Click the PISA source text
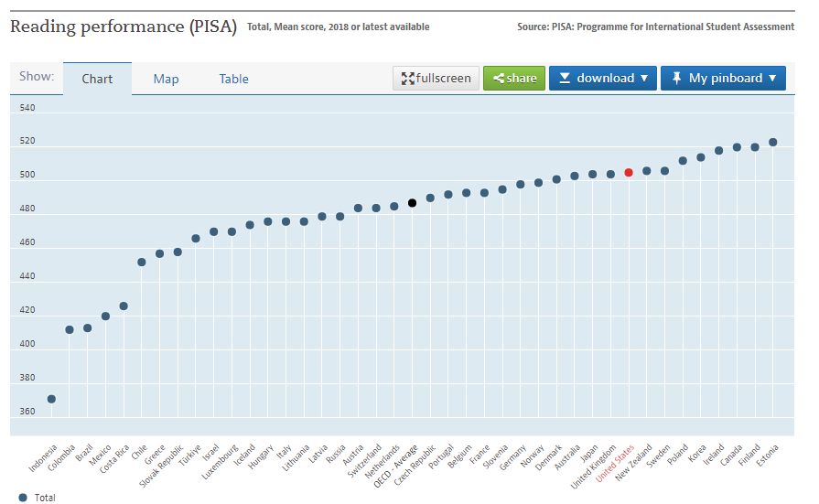This screenshot has width=819, height=504. point(655,27)
